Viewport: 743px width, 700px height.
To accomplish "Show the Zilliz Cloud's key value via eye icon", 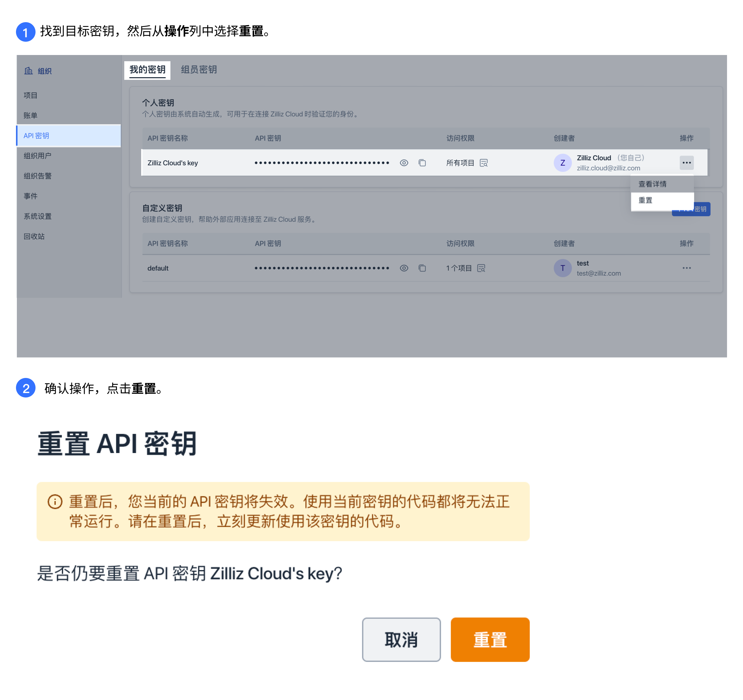I will click(x=404, y=163).
